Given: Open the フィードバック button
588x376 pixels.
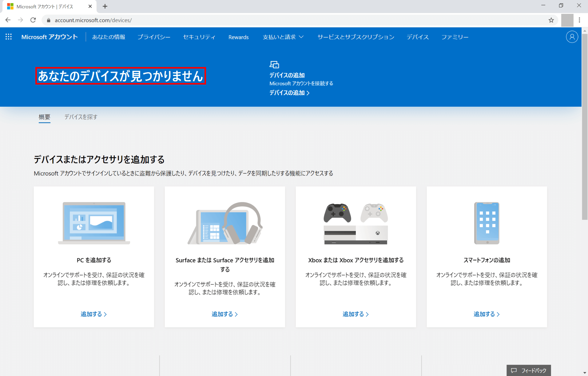Looking at the screenshot, I should pyautogui.click(x=529, y=370).
